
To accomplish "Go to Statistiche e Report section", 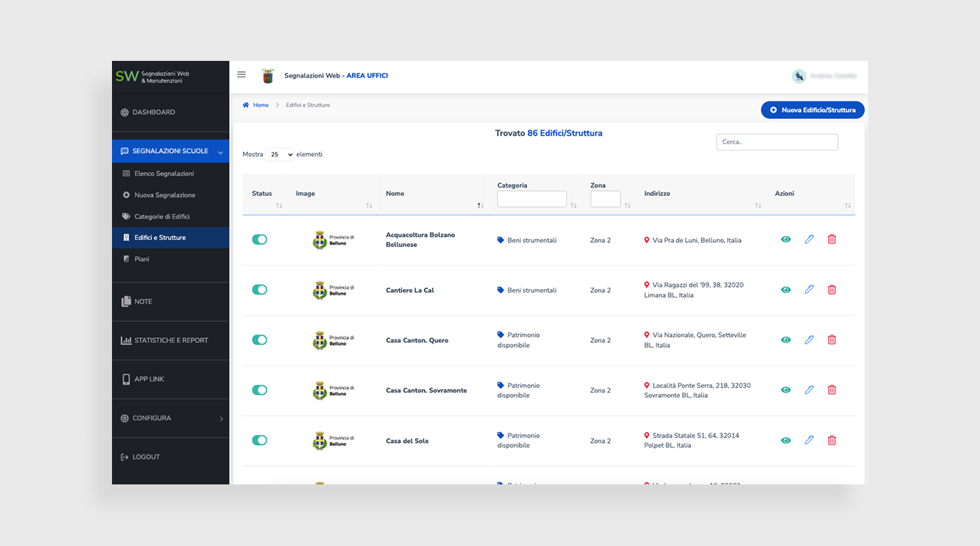I will 171,340.
